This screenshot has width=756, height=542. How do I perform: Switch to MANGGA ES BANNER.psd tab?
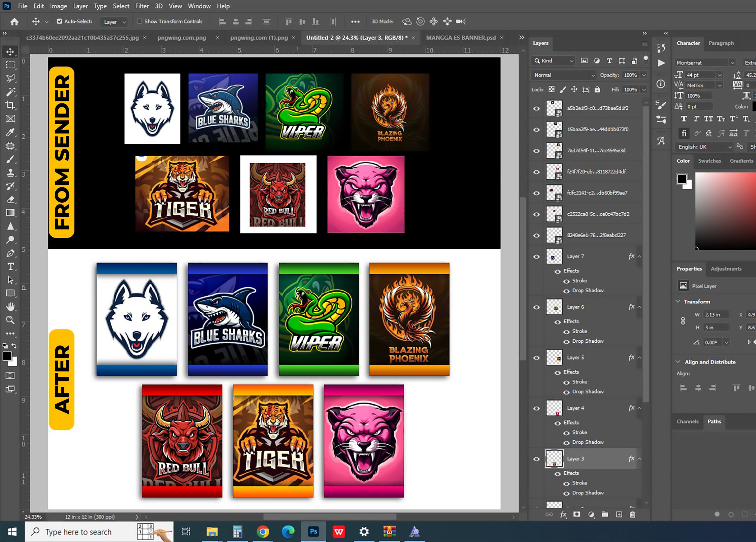click(461, 38)
